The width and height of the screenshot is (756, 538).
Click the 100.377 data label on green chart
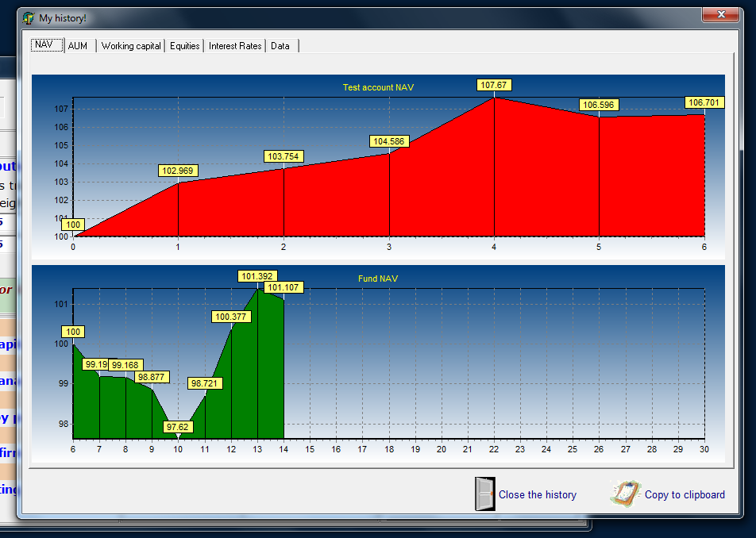(x=231, y=317)
